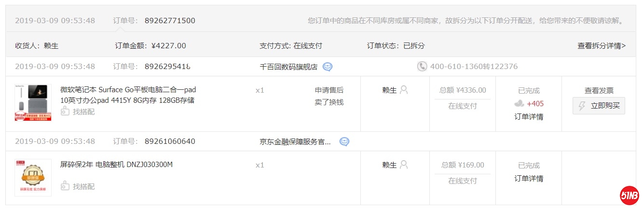Click chat icon beside 京东金融保障服务官
Screen dimensions: 644x210
pyautogui.click(x=344, y=142)
